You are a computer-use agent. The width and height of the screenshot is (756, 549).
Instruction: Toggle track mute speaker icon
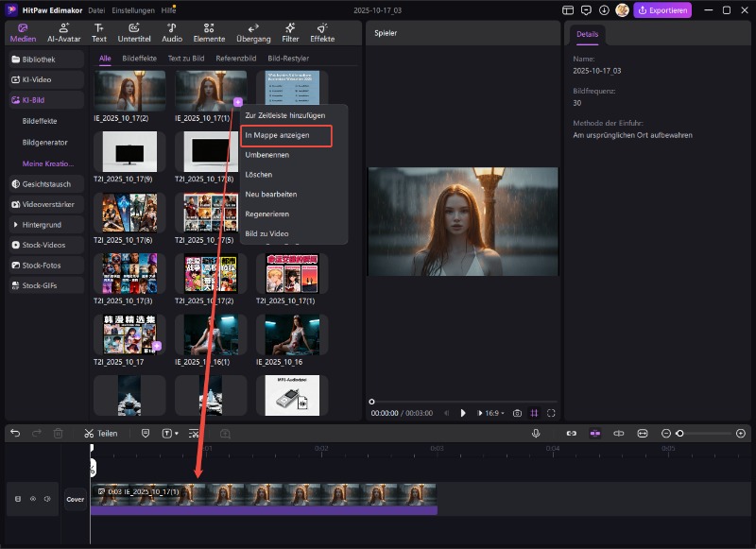pos(46,499)
